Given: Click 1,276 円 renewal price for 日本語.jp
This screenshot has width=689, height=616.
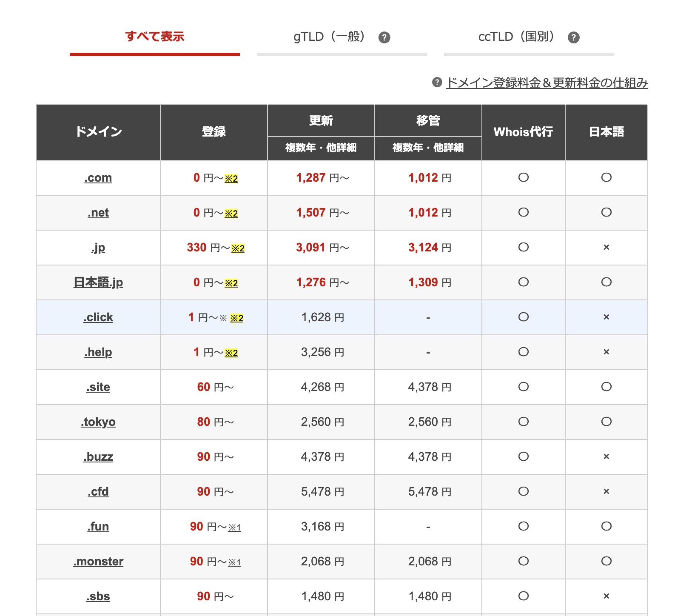Looking at the screenshot, I should 323,282.
